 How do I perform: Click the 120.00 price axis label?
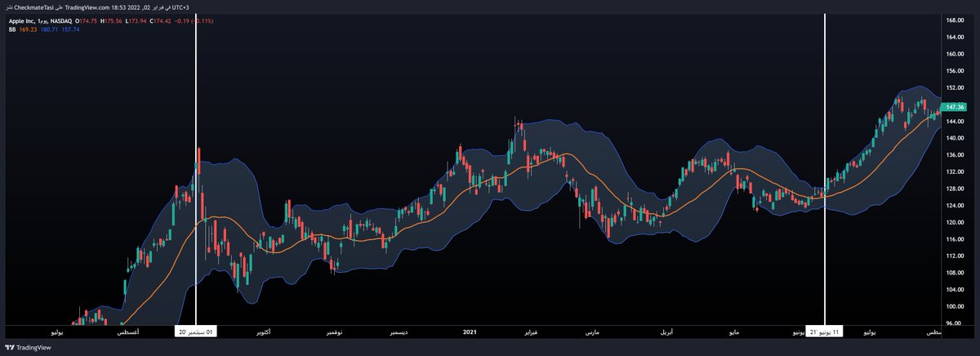tap(956, 223)
